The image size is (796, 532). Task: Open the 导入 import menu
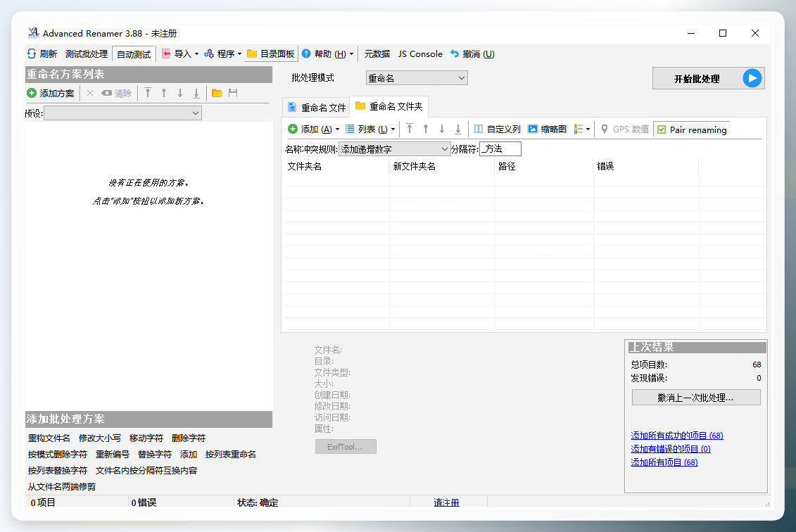tap(180, 53)
